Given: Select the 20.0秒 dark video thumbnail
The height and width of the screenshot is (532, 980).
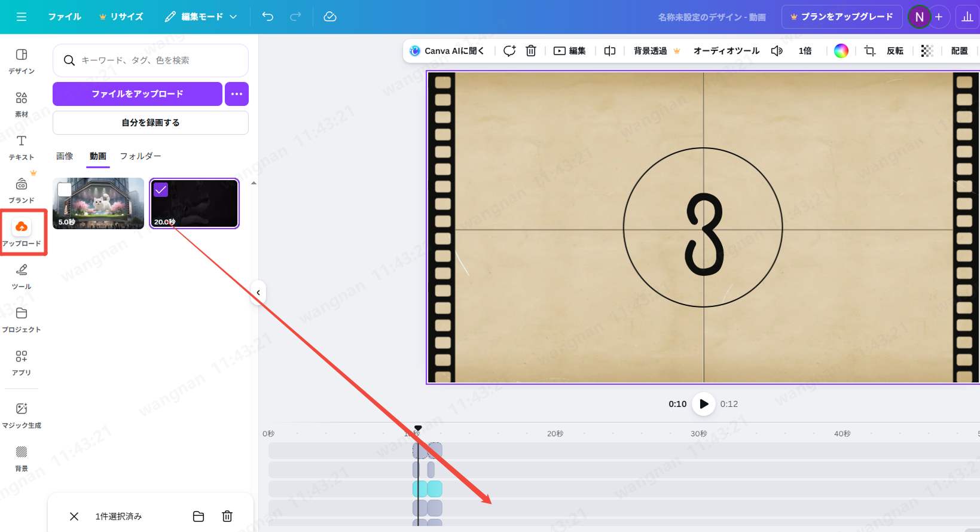Looking at the screenshot, I should [194, 203].
